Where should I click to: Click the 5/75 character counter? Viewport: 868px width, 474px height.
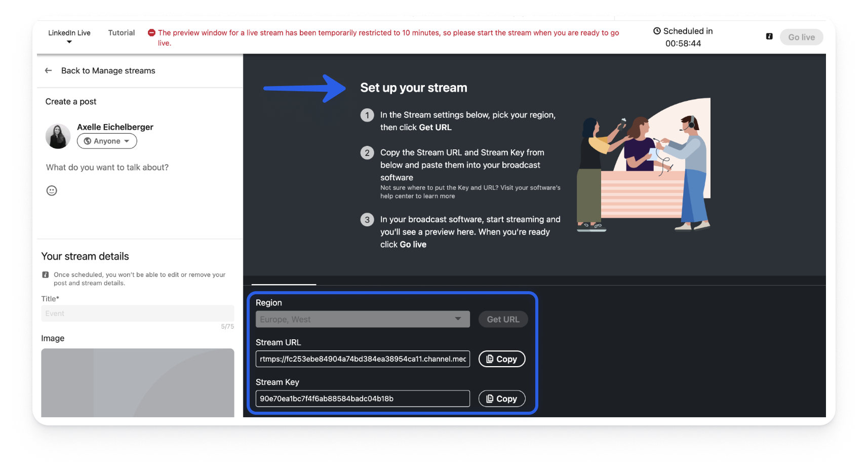pyautogui.click(x=227, y=327)
